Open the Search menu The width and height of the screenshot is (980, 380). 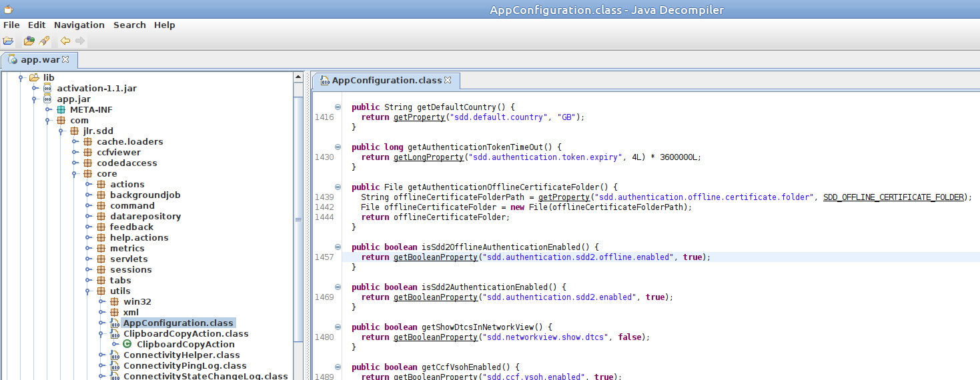click(x=129, y=25)
